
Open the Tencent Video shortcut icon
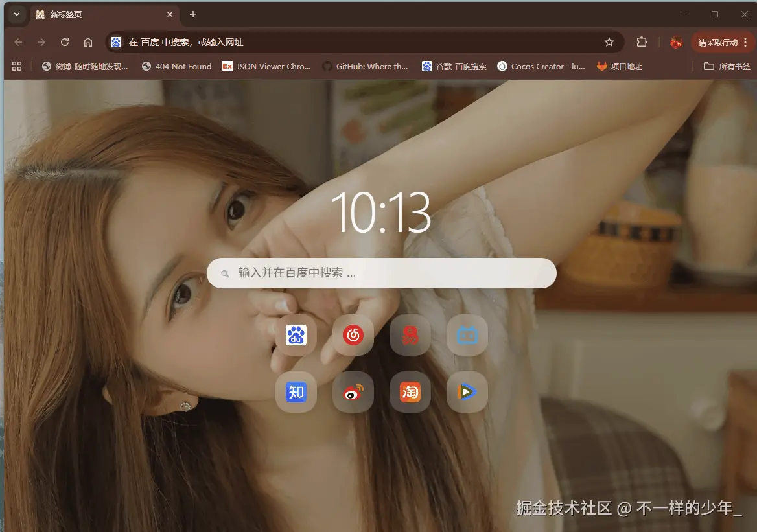467,392
